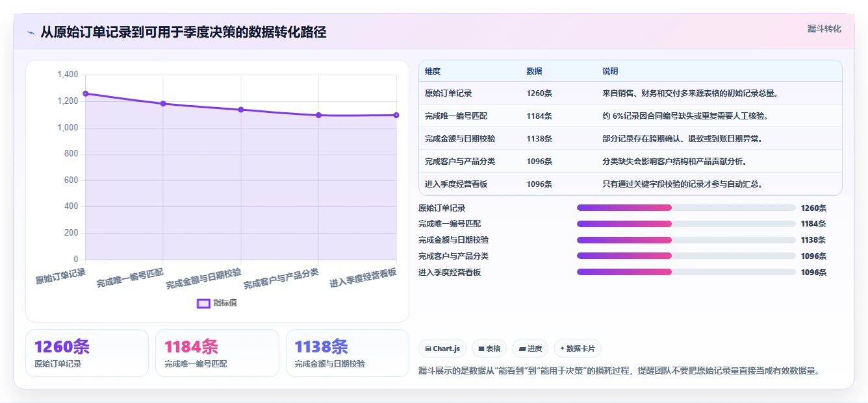
Task: Click the table's 1096条 value for 进入季度经营看板
Action: click(539, 184)
